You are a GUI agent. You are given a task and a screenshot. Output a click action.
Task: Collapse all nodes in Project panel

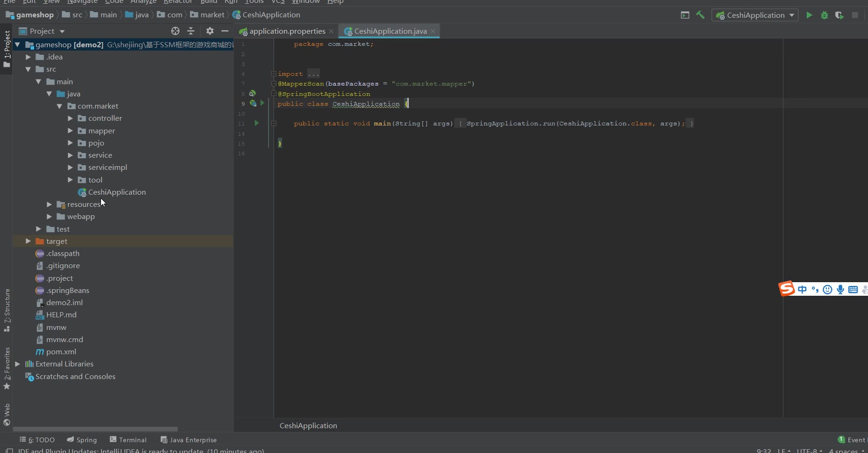pos(191,31)
